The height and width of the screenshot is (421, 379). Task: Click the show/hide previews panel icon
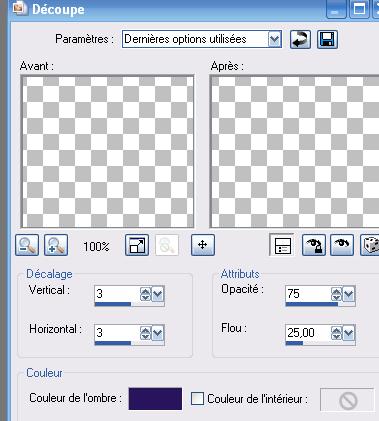point(282,245)
